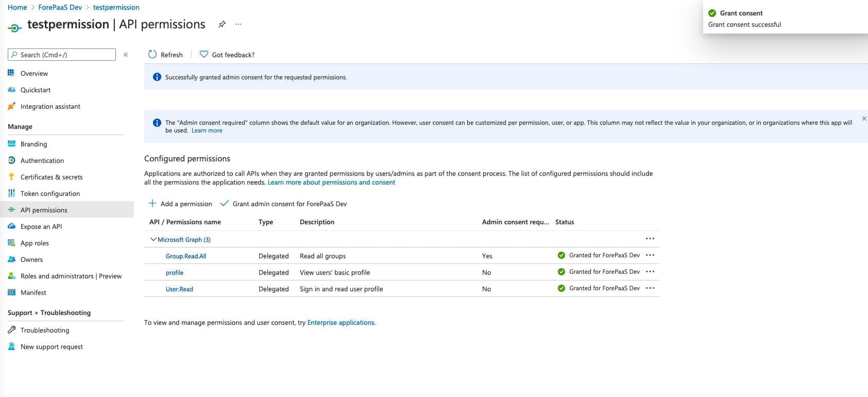Click the ForePaaS Dev breadcrumb
Image resolution: width=868 pixels, height=397 pixels.
(60, 7)
